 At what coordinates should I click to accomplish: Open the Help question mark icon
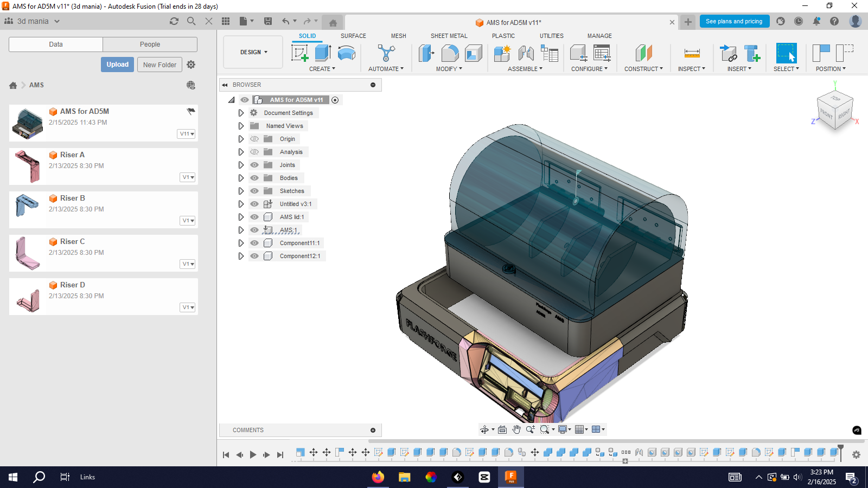(x=834, y=21)
